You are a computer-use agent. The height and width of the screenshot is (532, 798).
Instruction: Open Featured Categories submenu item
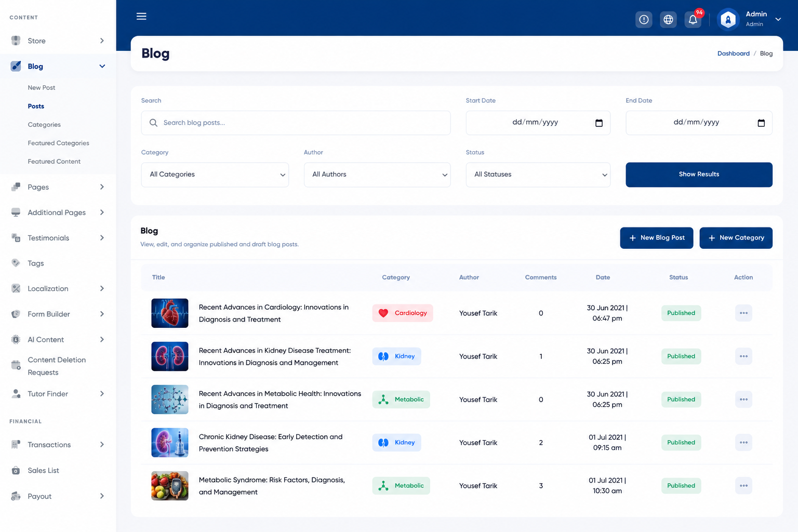59,143
